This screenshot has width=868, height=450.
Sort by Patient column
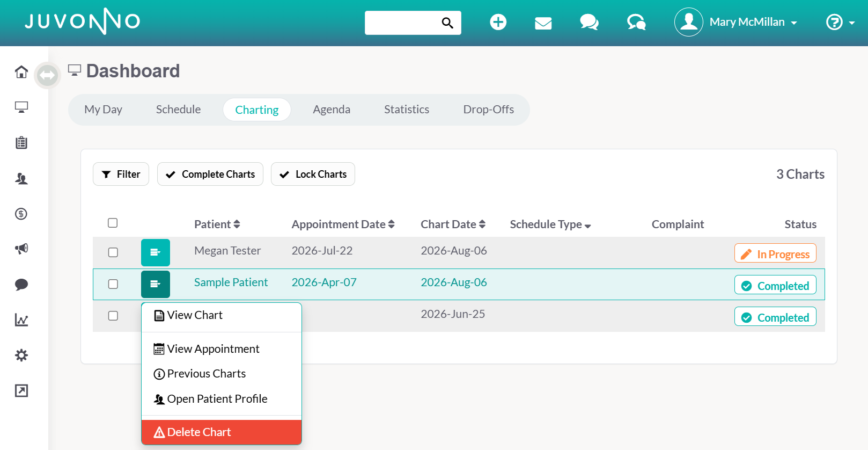217,224
